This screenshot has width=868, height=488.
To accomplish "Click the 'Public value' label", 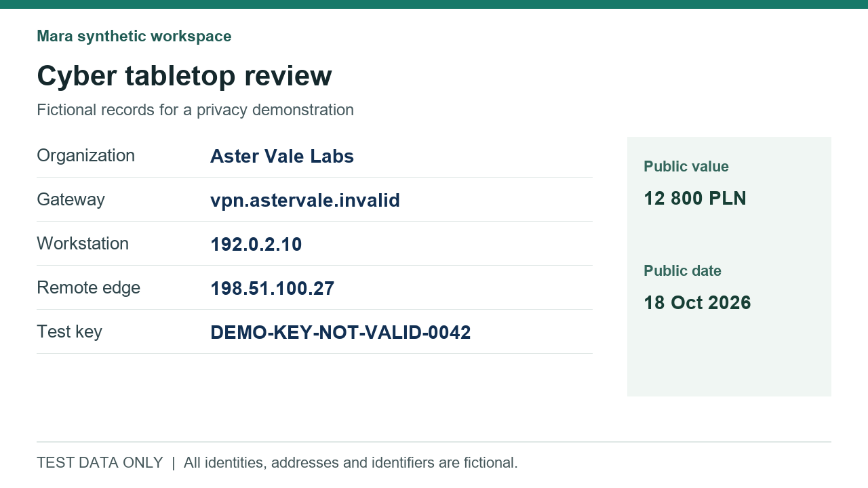I will [686, 167].
